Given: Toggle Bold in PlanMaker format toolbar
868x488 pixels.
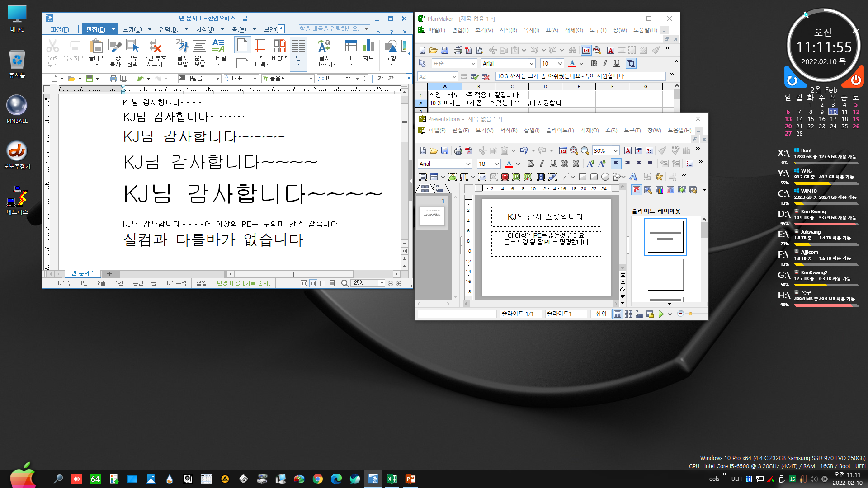Looking at the screenshot, I should click(594, 63).
